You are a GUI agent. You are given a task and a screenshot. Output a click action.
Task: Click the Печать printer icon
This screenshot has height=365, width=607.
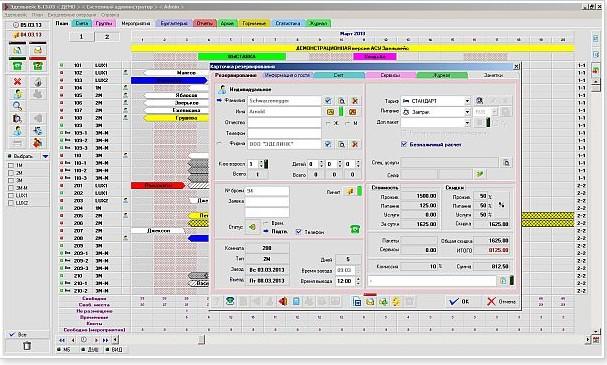click(x=350, y=191)
